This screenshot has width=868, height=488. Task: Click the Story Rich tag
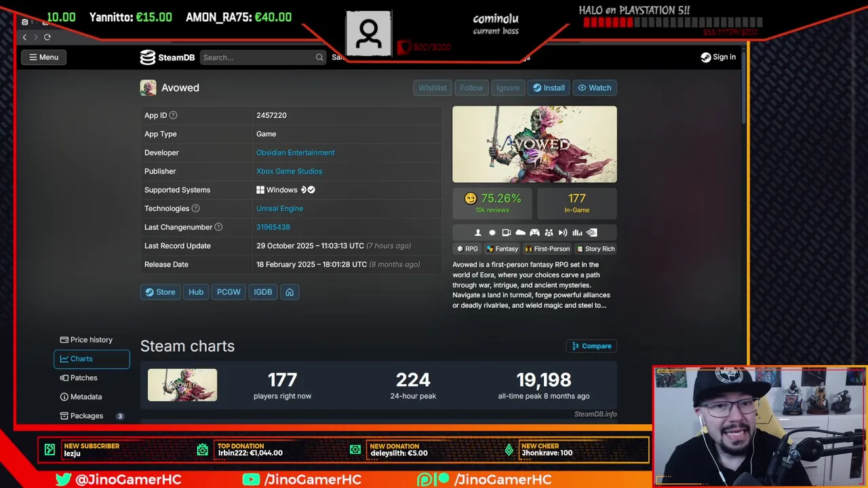click(x=595, y=249)
